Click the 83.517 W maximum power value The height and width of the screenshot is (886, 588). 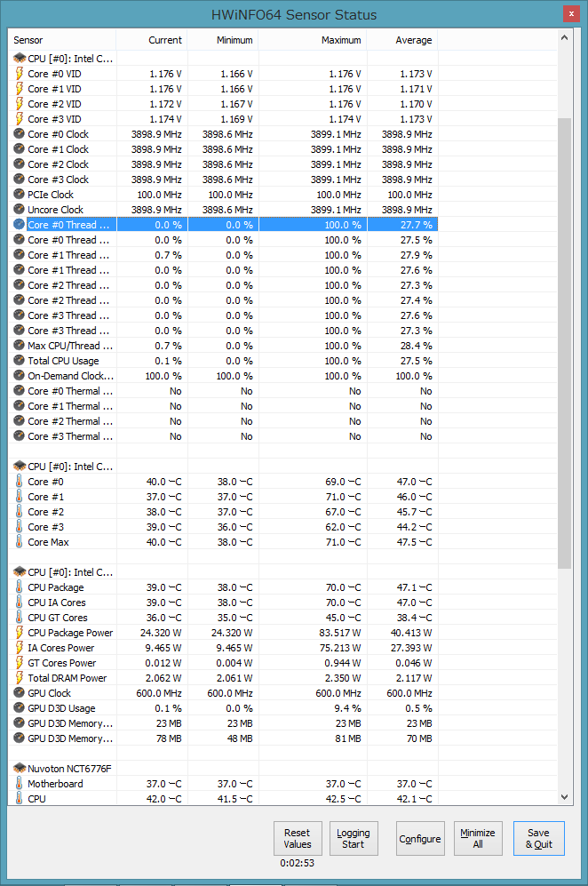[x=340, y=633]
